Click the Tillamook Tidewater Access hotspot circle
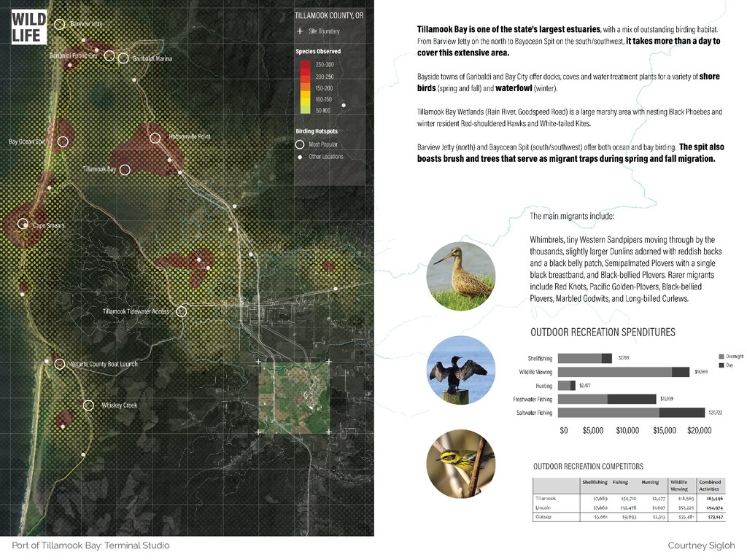Viewport: 747px width, 560px height. point(181,311)
